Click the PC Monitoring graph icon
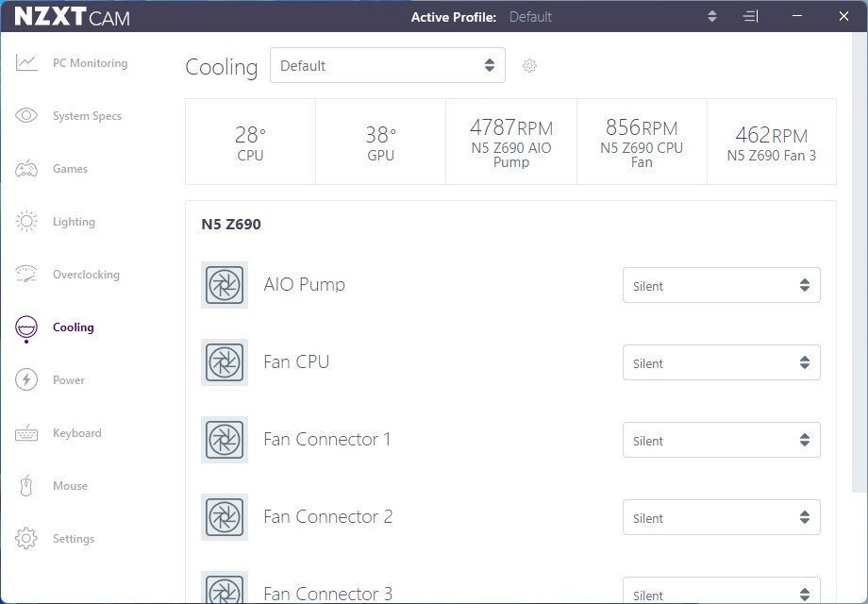 point(26,63)
